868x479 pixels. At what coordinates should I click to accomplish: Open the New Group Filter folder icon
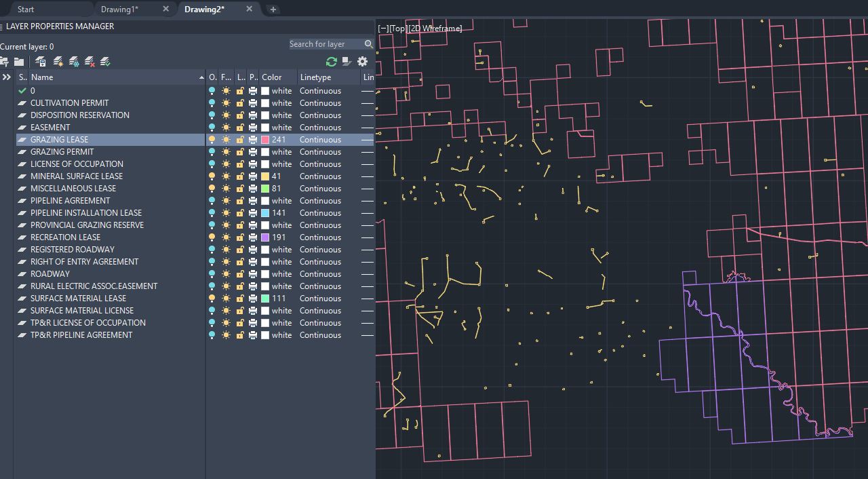[19, 61]
